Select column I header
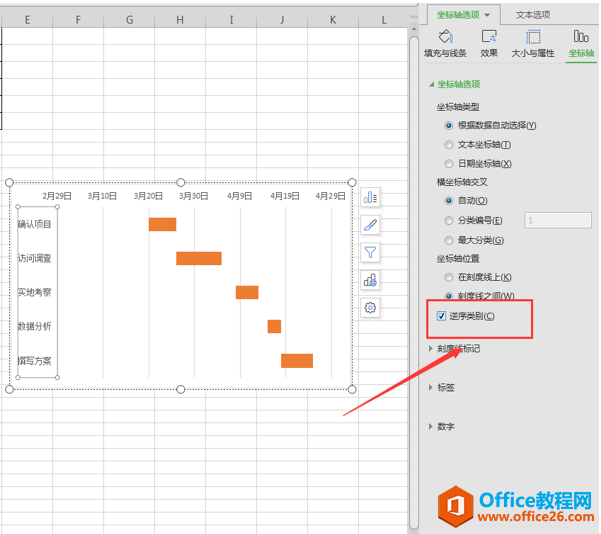The width and height of the screenshot is (601, 534). 231,20
